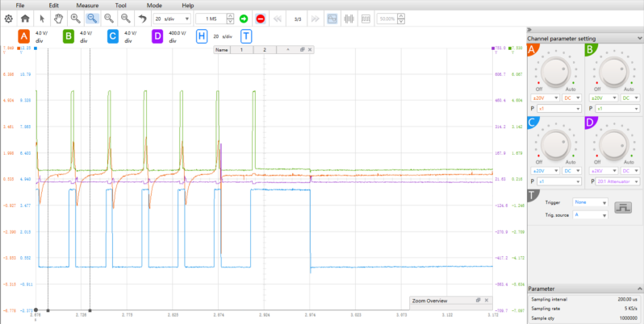Open the Measure menu
The width and height of the screenshot is (644, 324).
point(87,5)
